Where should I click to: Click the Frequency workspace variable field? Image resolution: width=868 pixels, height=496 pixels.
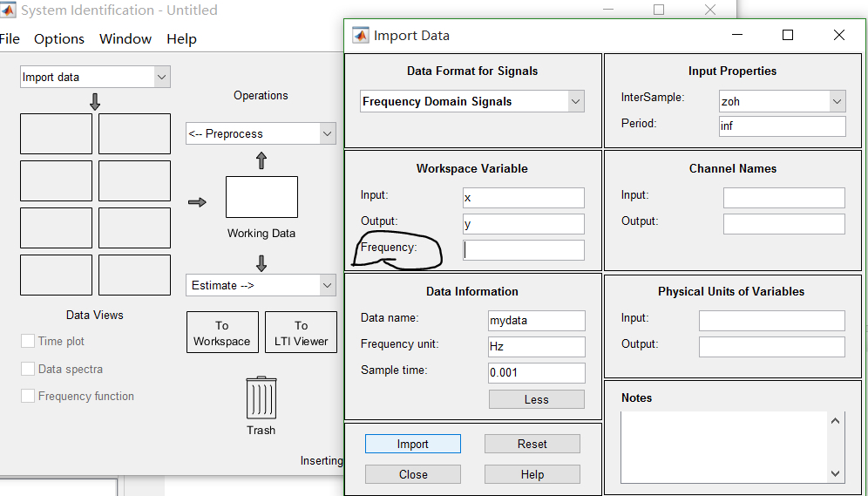click(523, 250)
